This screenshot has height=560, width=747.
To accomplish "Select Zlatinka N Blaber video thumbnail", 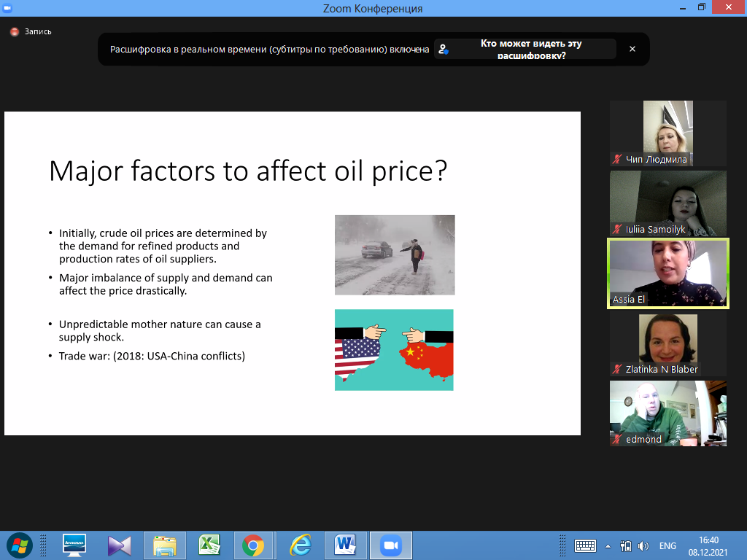I will point(668,344).
